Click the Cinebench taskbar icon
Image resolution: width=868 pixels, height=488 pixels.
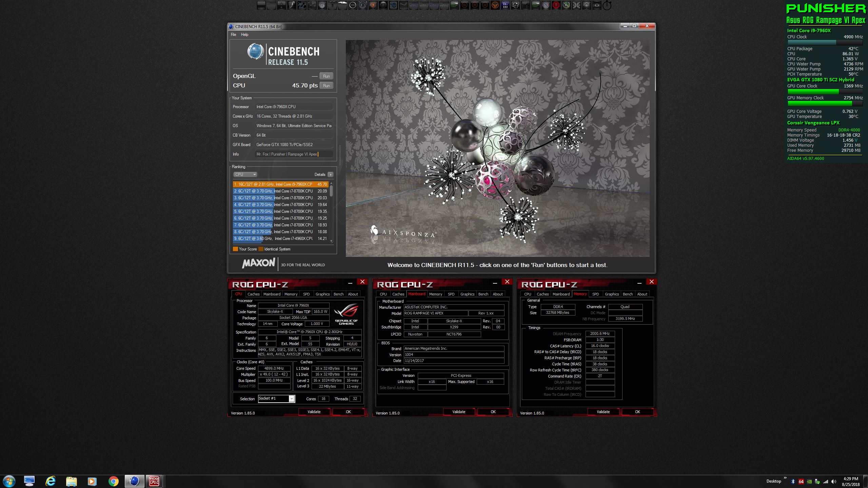click(x=134, y=481)
